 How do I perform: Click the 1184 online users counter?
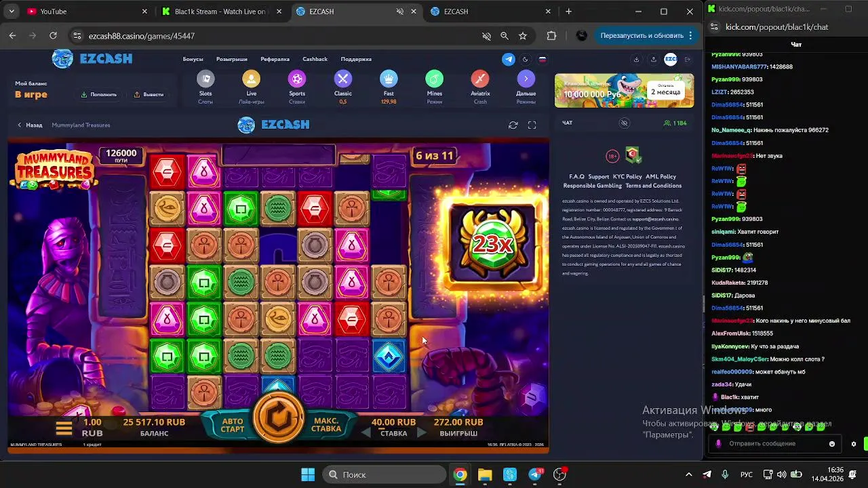click(x=675, y=123)
